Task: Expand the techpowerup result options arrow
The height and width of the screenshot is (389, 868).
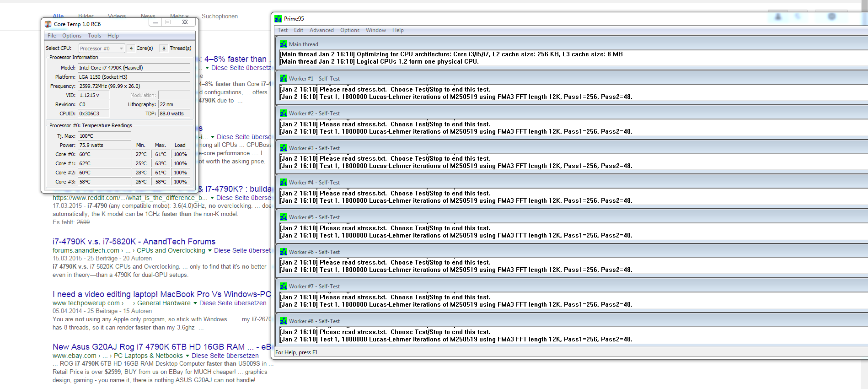Action: (195, 303)
